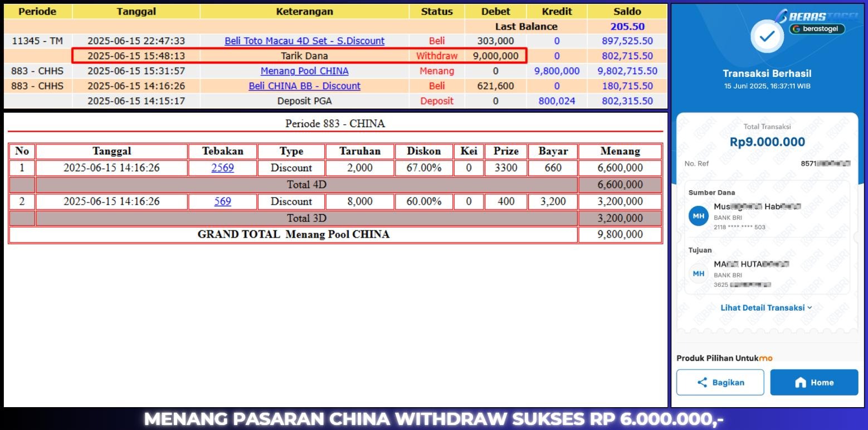Click the Tarik Dana description cell
Screen dimensions: 868x430
304,56
